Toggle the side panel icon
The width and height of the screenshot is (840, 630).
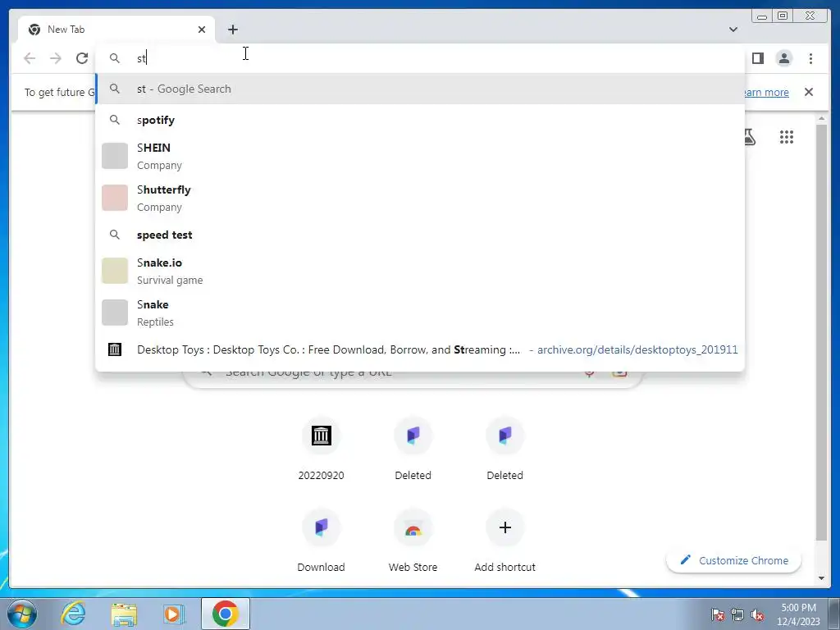tap(757, 58)
